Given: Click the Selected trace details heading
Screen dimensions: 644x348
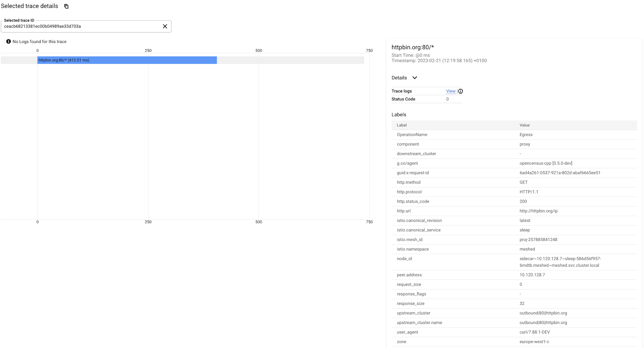Looking at the screenshot, I should click(30, 6).
